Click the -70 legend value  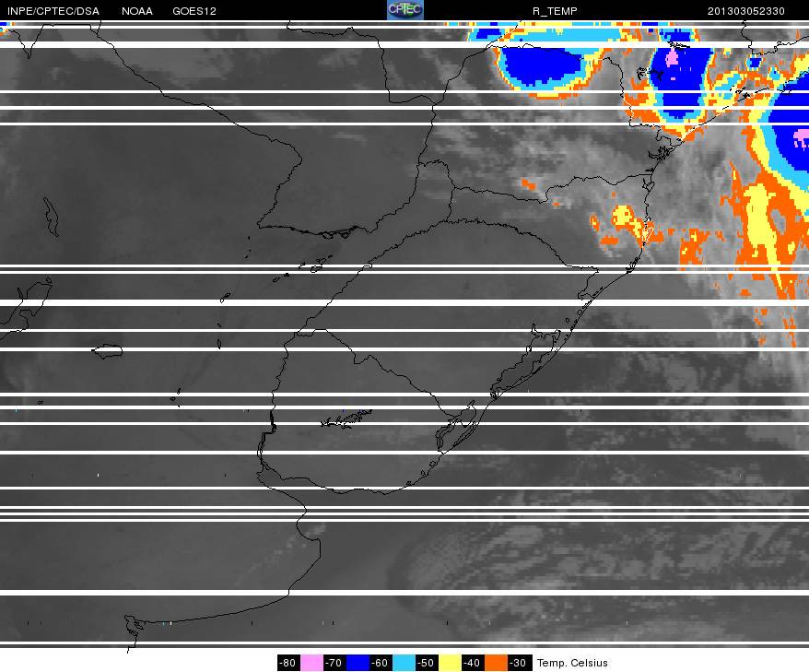[x=334, y=663]
